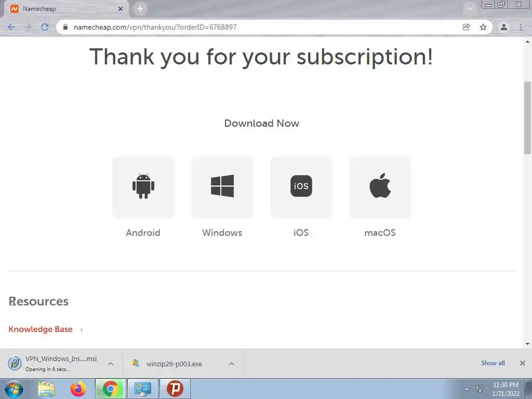Click the Resources heading

point(38,301)
